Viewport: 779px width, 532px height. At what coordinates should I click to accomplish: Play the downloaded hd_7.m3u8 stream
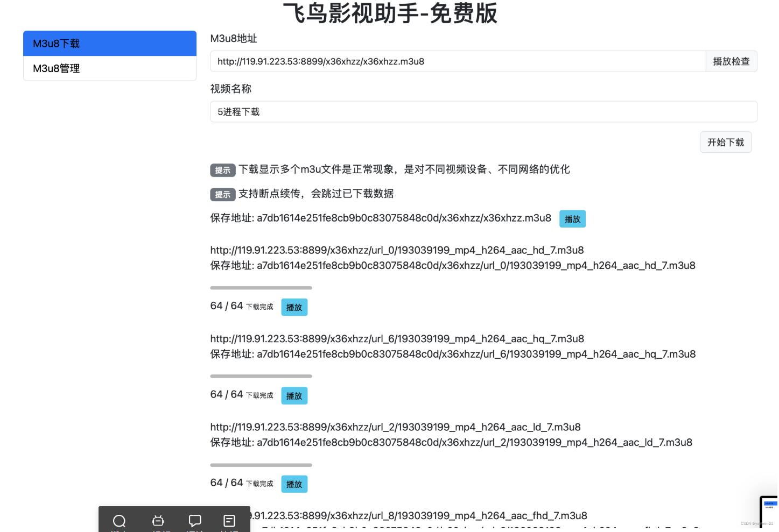pyautogui.click(x=294, y=307)
